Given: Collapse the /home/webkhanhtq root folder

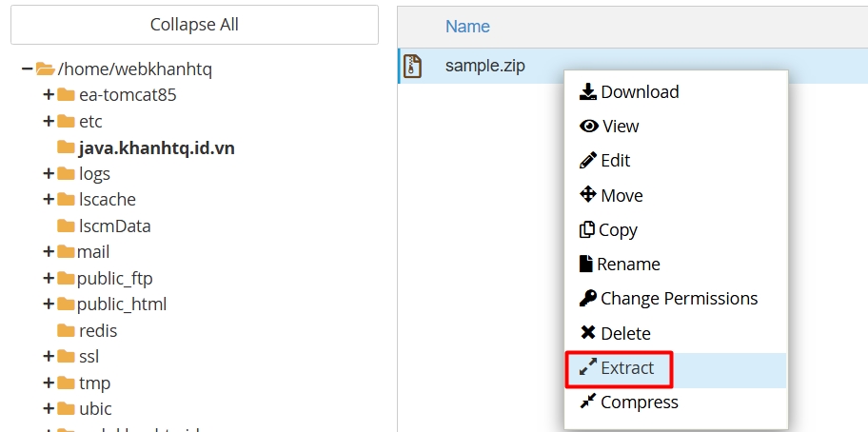Looking at the screenshot, I should 27,69.
